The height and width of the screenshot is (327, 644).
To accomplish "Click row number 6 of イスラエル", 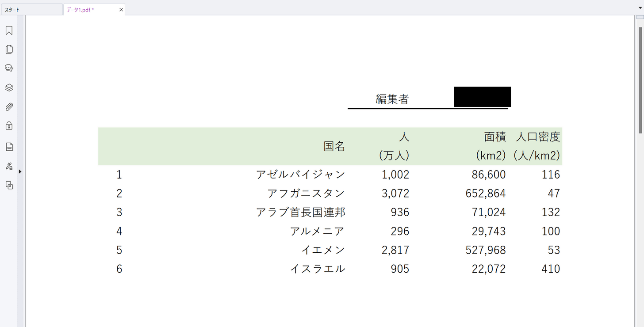I will (x=119, y=269).
